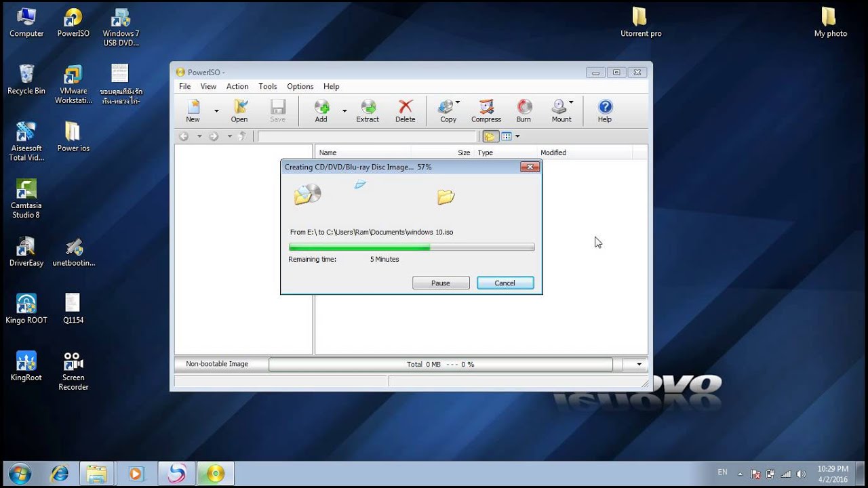The height and width of the screenshot is (488, 868).
Task: Click the Open toolbar icon
Action: 239,110
